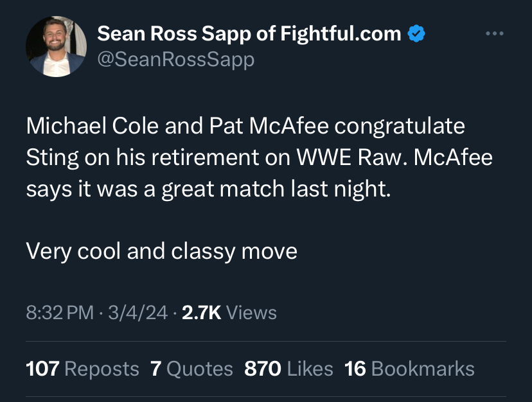Click Fightful.com in the author name

pyautogui.click(x=341, y=34)
